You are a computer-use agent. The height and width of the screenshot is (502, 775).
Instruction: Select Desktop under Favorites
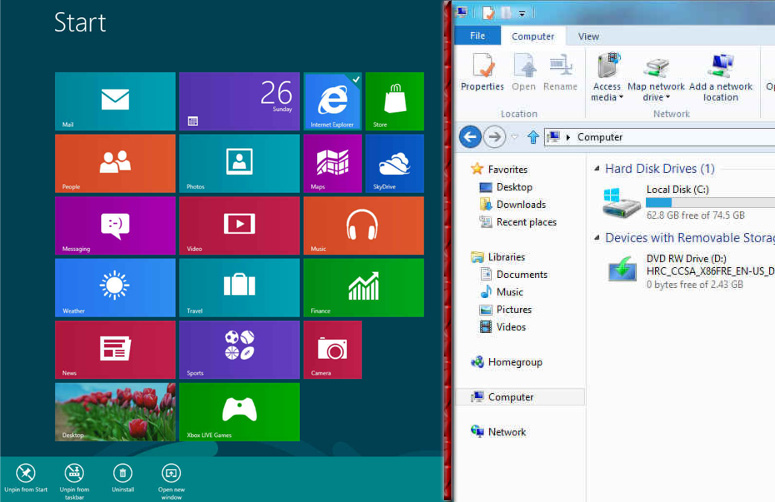506,187
